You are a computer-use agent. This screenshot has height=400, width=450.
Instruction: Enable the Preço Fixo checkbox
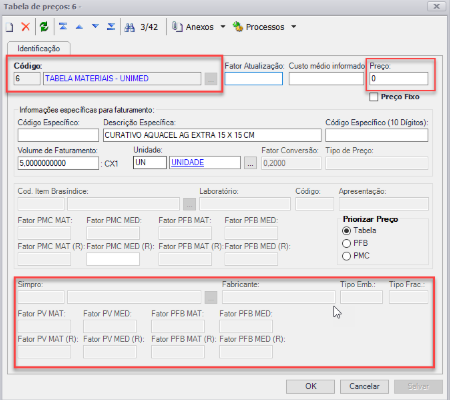click(374, 97)
